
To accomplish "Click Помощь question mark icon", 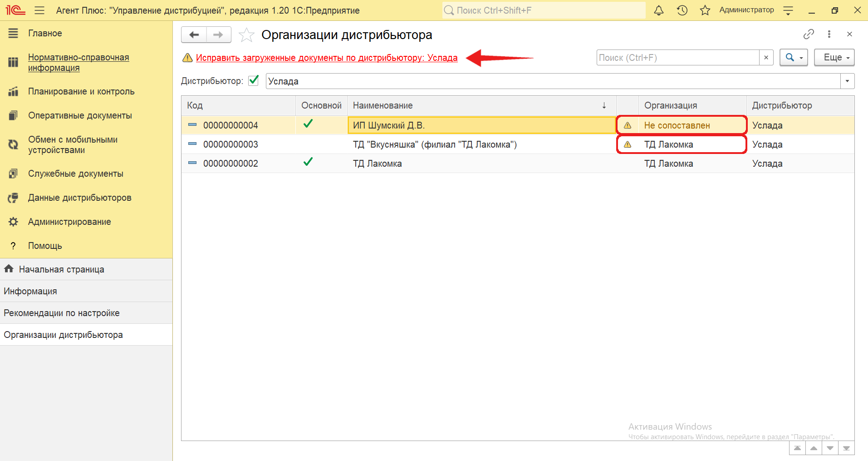I will pos(13,246).
